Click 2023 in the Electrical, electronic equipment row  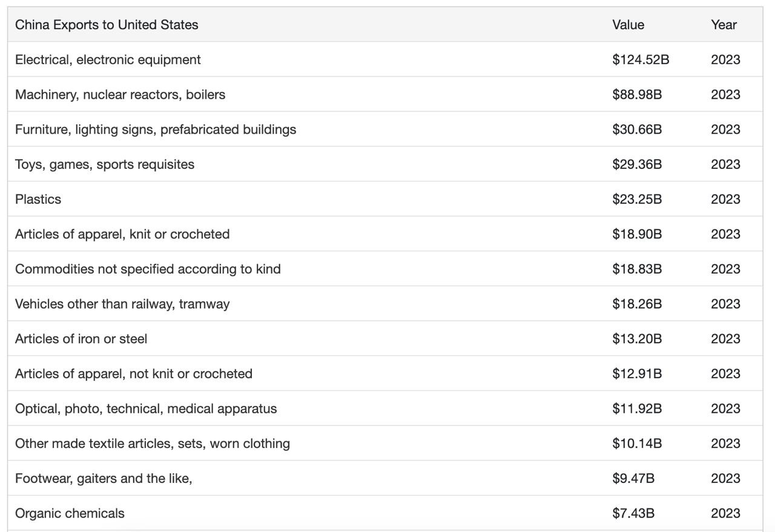725,60
